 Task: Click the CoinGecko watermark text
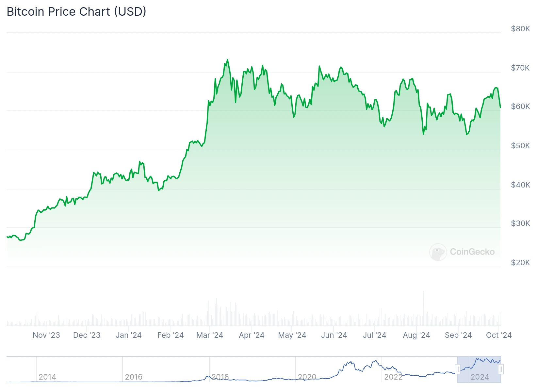[472, 252]
